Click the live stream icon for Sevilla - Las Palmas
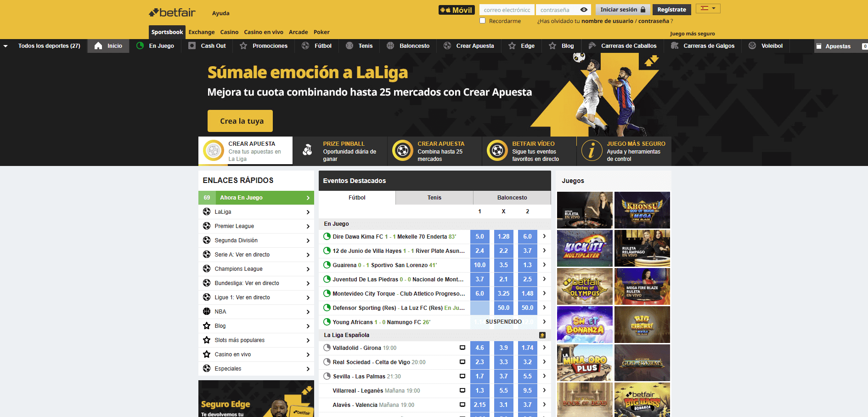 pos(462,376)
